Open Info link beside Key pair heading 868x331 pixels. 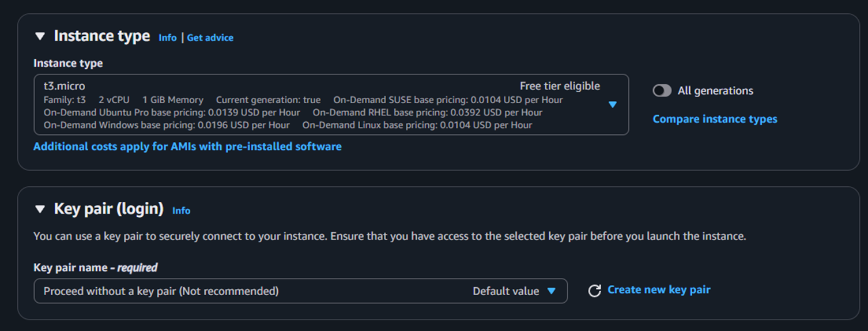[181, 210]
